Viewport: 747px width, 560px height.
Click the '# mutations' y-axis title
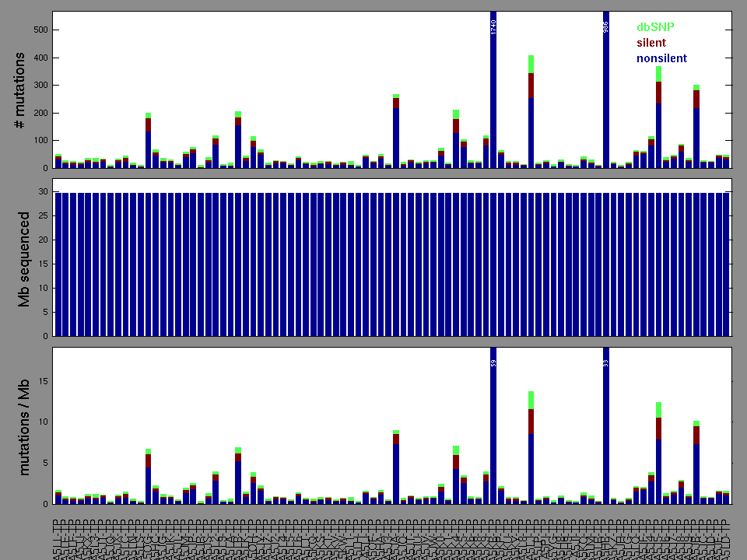(21, 90)
